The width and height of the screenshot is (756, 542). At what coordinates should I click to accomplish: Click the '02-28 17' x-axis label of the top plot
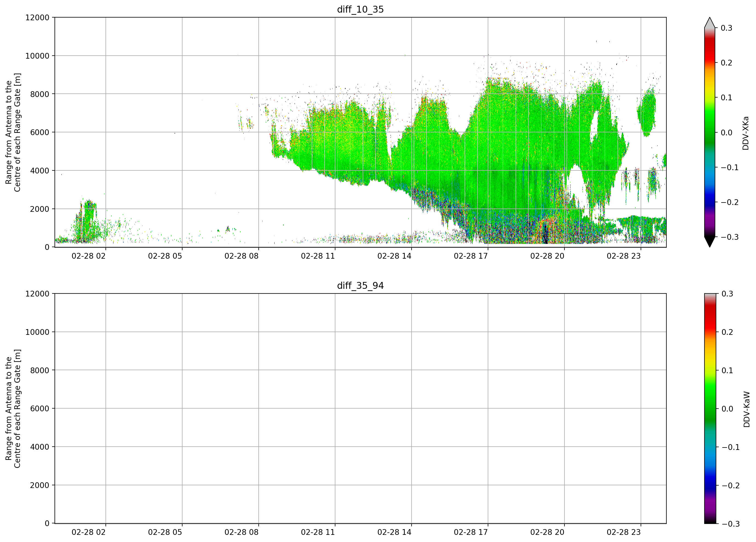[471, 256]
